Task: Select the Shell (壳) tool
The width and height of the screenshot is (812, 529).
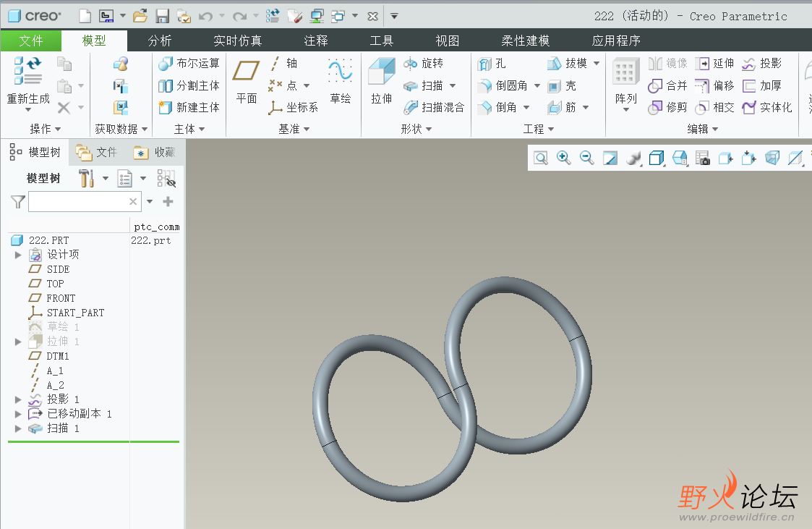Action: point(562,86)
